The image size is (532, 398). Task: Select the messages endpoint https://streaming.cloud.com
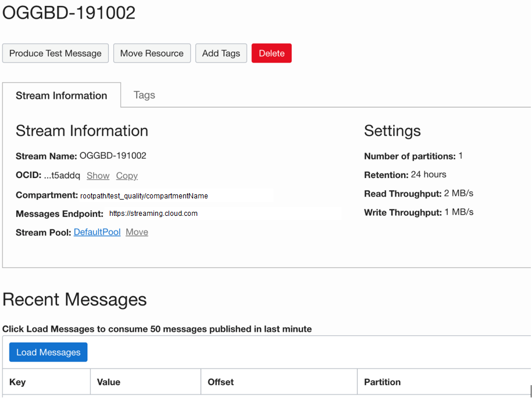(x=153, y=214)
